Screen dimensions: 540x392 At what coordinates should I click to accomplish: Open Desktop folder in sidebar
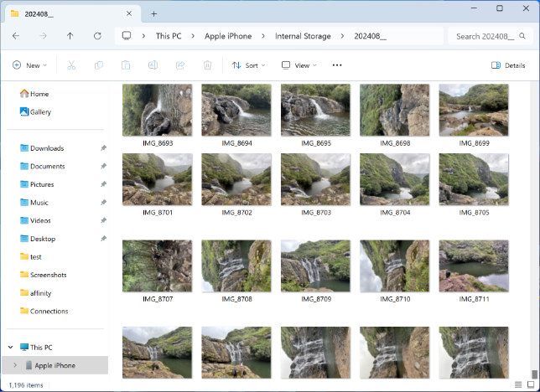38,239
